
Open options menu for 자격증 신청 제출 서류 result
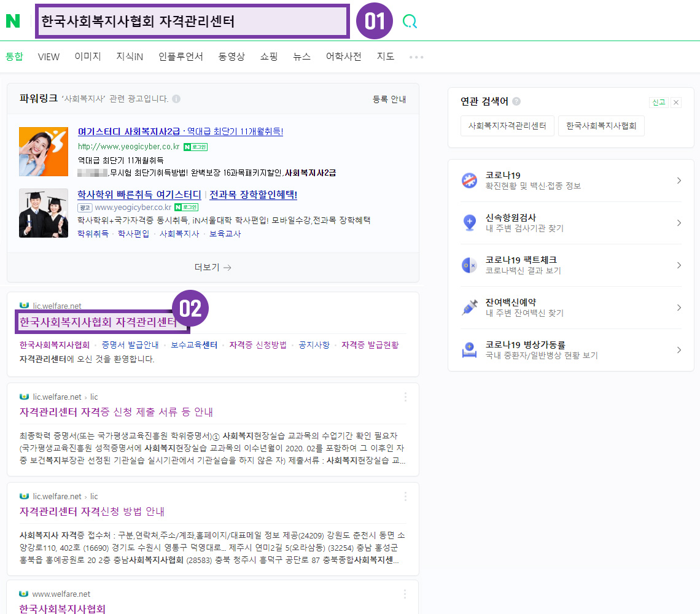[405, 397]
